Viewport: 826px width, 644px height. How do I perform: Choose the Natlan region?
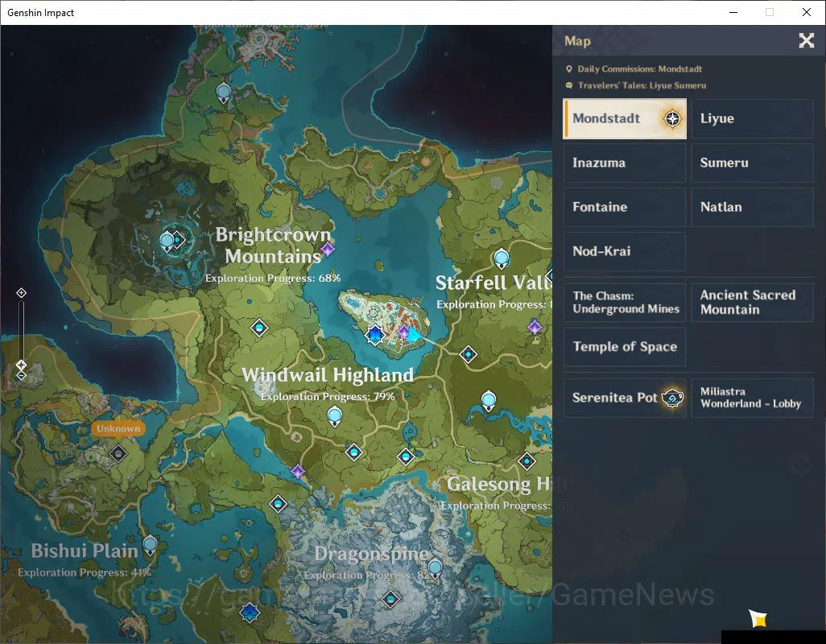pos(752,207)
